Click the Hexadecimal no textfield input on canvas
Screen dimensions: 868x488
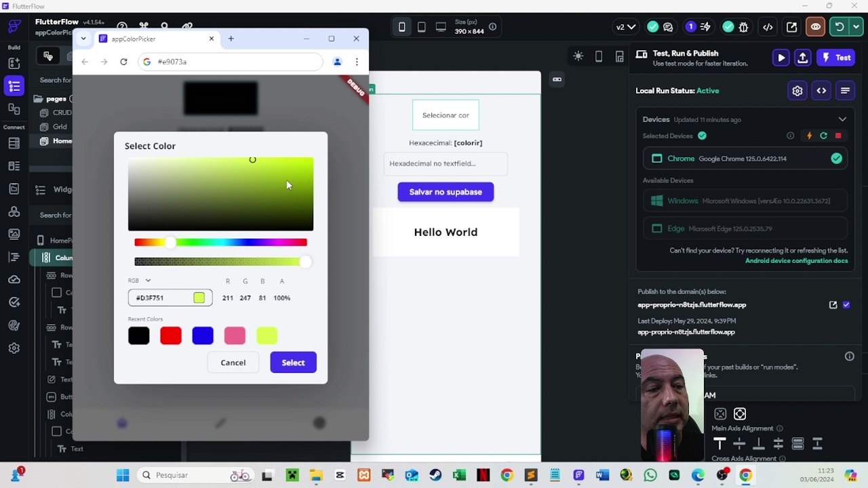point(446,163)
